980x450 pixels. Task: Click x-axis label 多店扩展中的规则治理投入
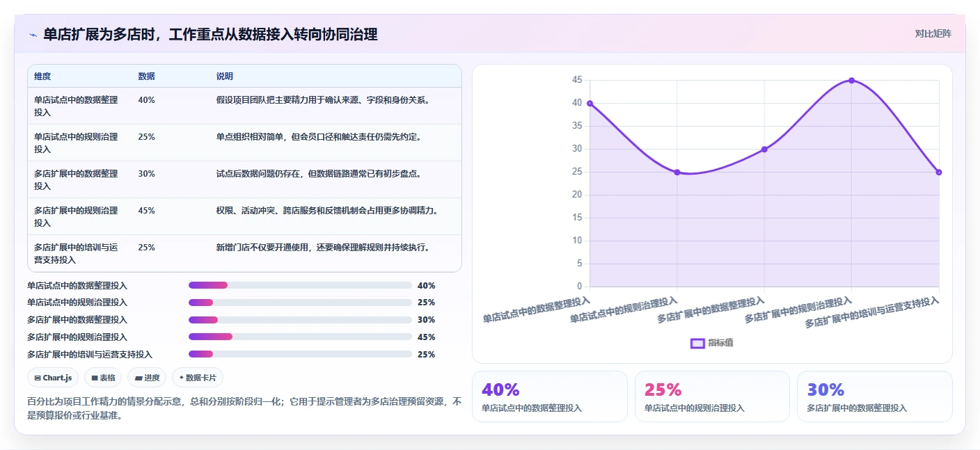(798, 309)
